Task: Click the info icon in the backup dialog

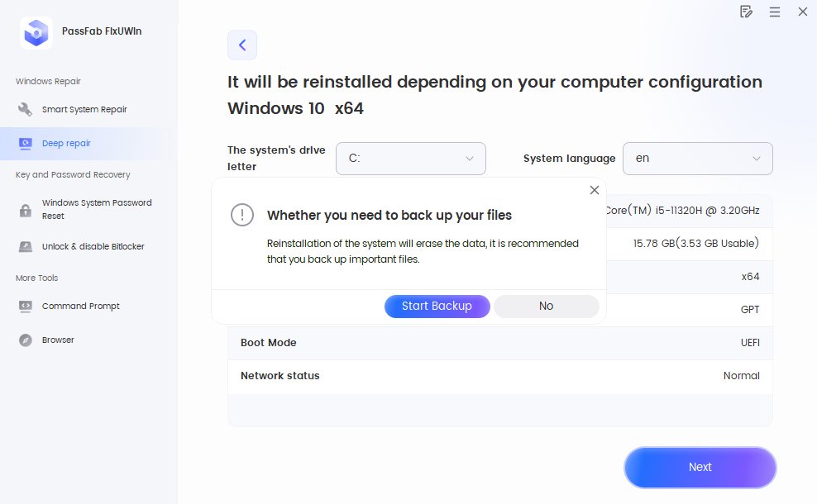Action: click(241, 215)
